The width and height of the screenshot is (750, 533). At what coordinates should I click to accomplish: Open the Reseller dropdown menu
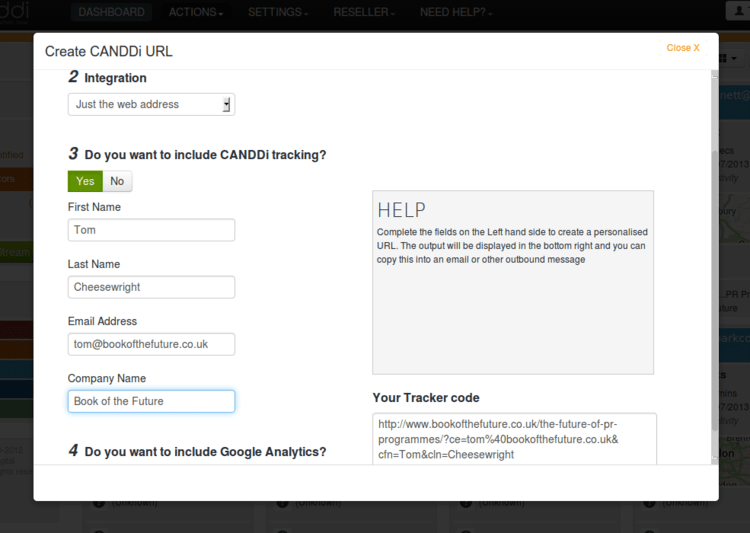pyautogui.click(x=364, y=12)
